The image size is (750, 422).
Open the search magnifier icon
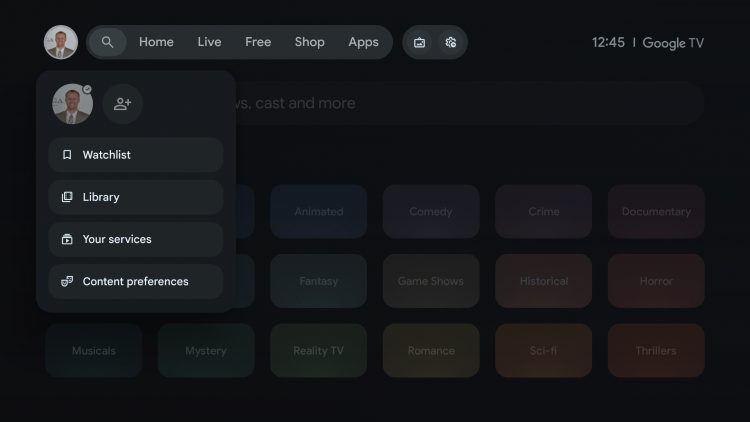(x=108, y=42)
